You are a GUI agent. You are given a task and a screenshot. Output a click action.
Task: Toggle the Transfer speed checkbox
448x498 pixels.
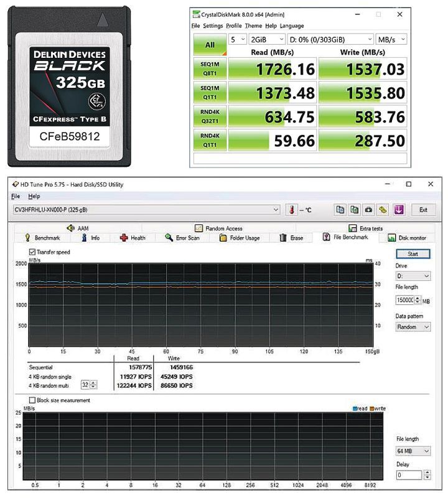(x=32, y=252)
